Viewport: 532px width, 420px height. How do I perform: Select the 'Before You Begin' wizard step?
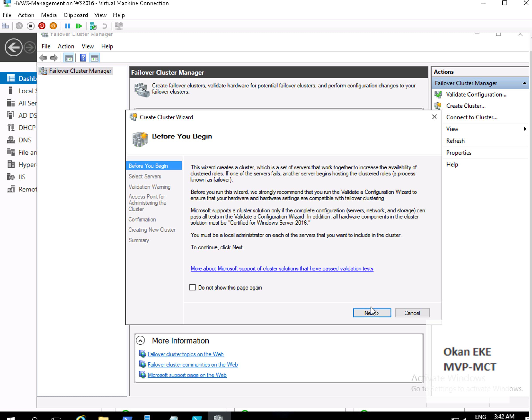154,166
